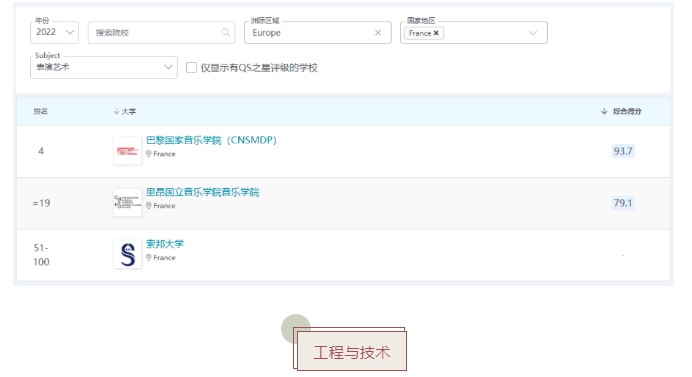
Task: Click the =19 rank cell
Action: 41,203
